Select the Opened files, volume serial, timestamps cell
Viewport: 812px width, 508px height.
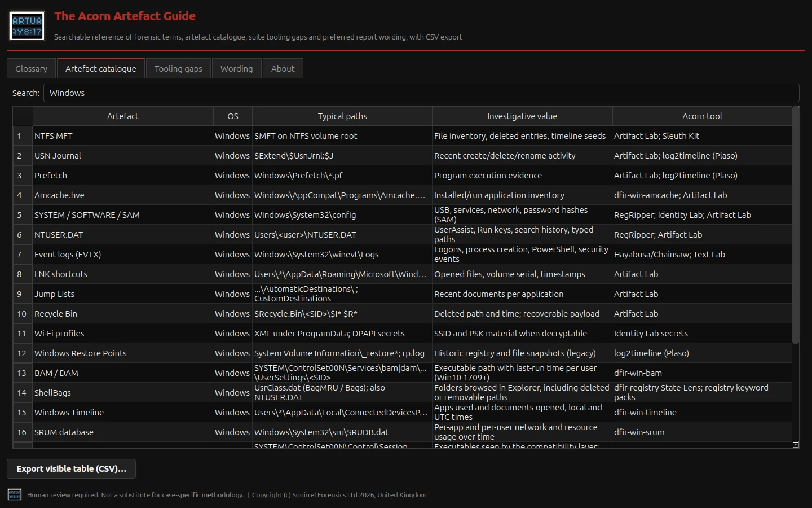[x=522, y=274]
